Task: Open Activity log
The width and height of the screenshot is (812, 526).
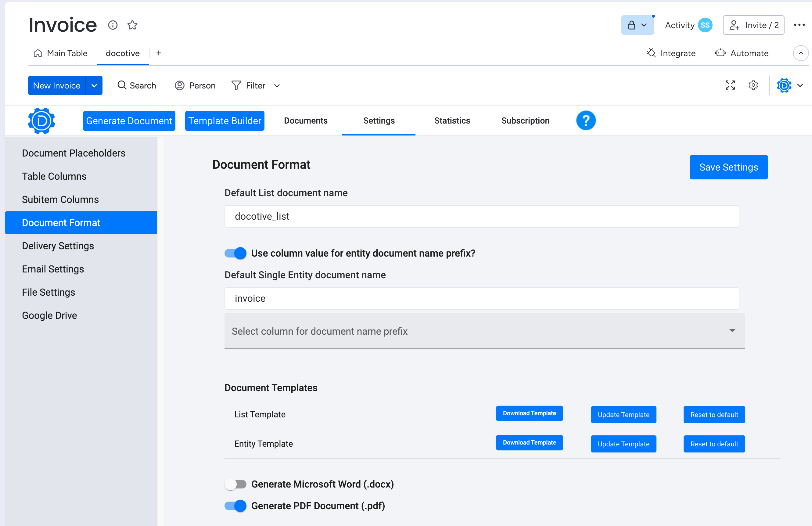Action: coord(679,25)
